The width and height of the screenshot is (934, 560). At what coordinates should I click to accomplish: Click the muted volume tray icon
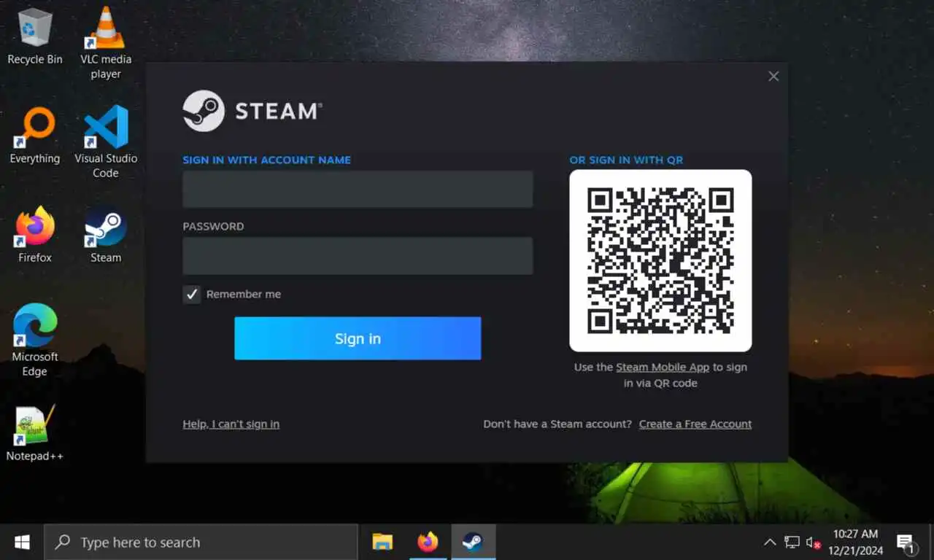click(x=814, y=542)
